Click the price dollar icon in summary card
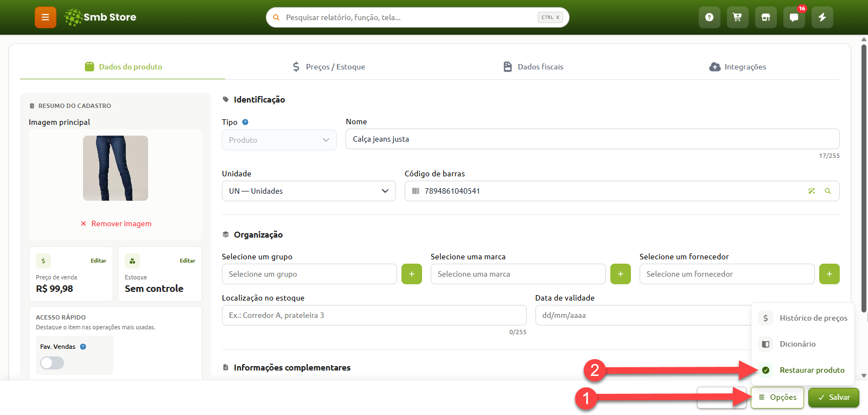 pyautogui.click(x=43, y=261)
